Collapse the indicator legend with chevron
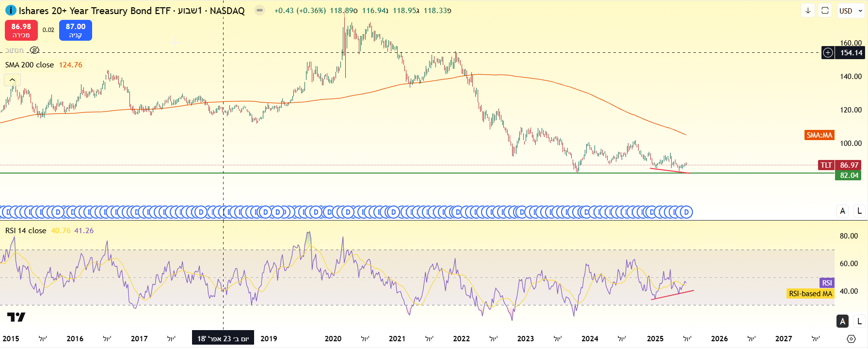The image size is (868, 349). 13,80
